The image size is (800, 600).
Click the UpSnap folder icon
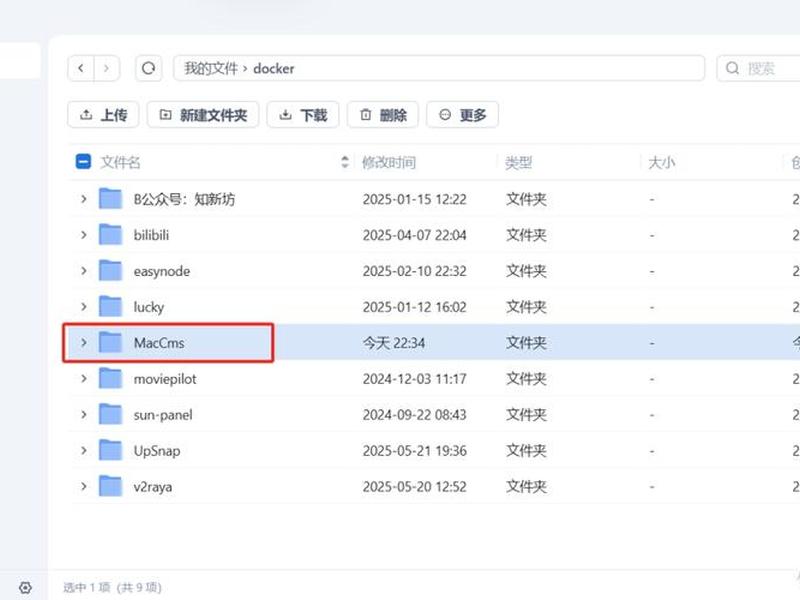(110, 450)
